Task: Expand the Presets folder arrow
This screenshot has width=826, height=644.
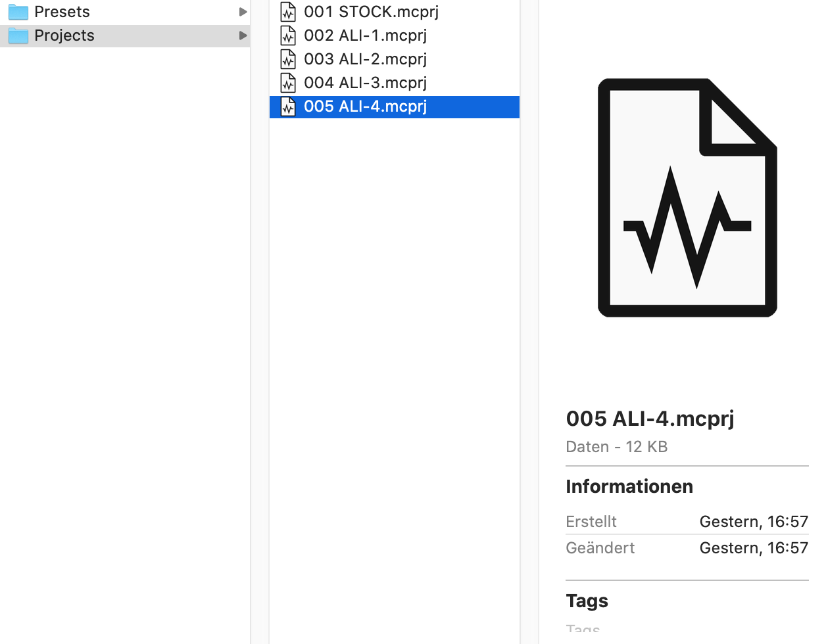Action: click(243, 12)
